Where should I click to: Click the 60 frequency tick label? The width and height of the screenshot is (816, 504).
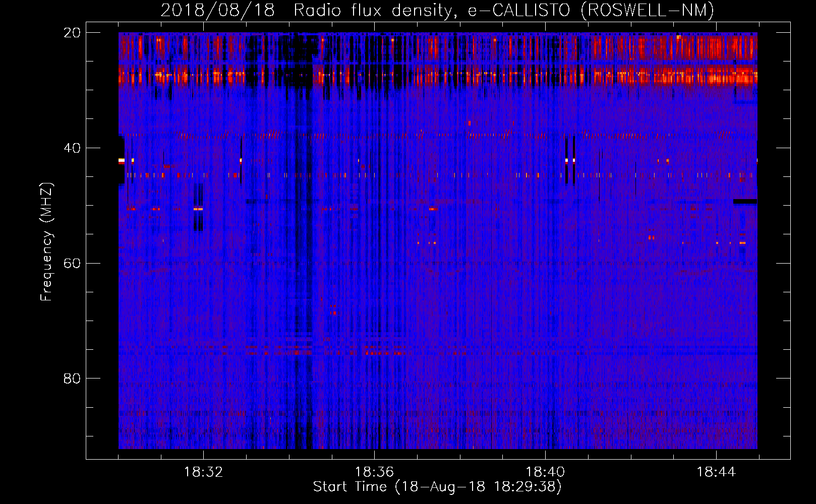click(72, 264)
